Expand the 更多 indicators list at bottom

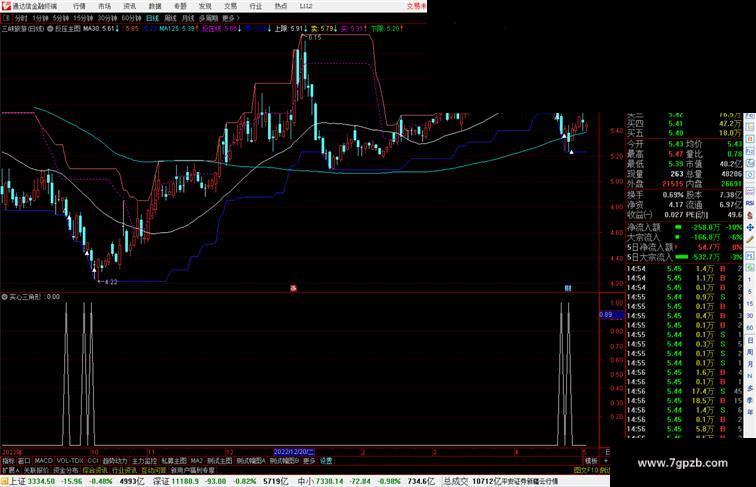point(309,461)
